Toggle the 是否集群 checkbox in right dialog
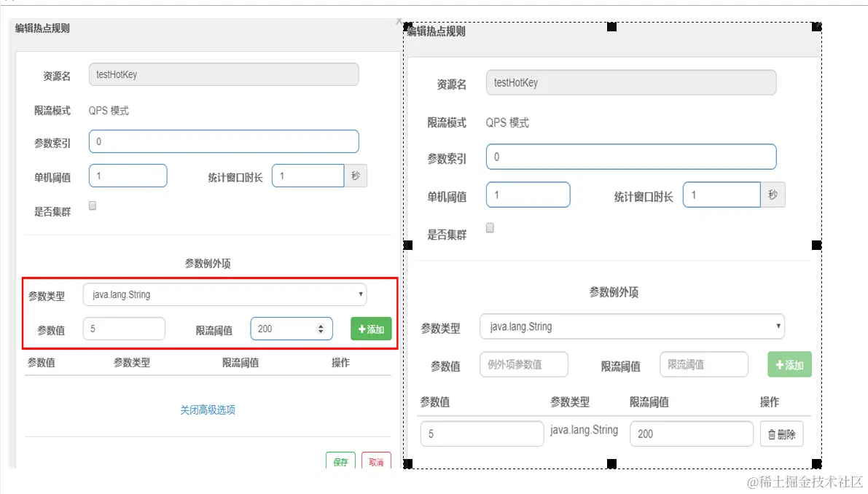 click(490, 228)
